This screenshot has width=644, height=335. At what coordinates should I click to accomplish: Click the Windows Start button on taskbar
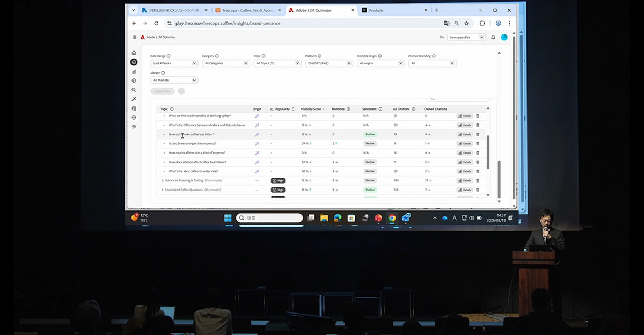pos(228,218)
